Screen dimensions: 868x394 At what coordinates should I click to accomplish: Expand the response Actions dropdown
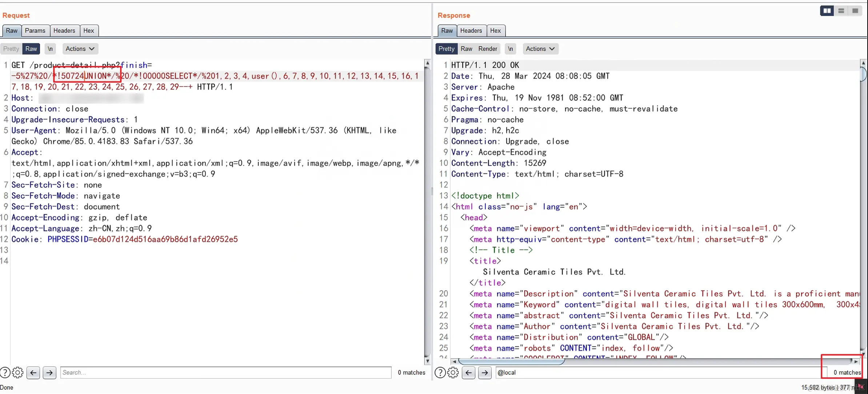540,49
